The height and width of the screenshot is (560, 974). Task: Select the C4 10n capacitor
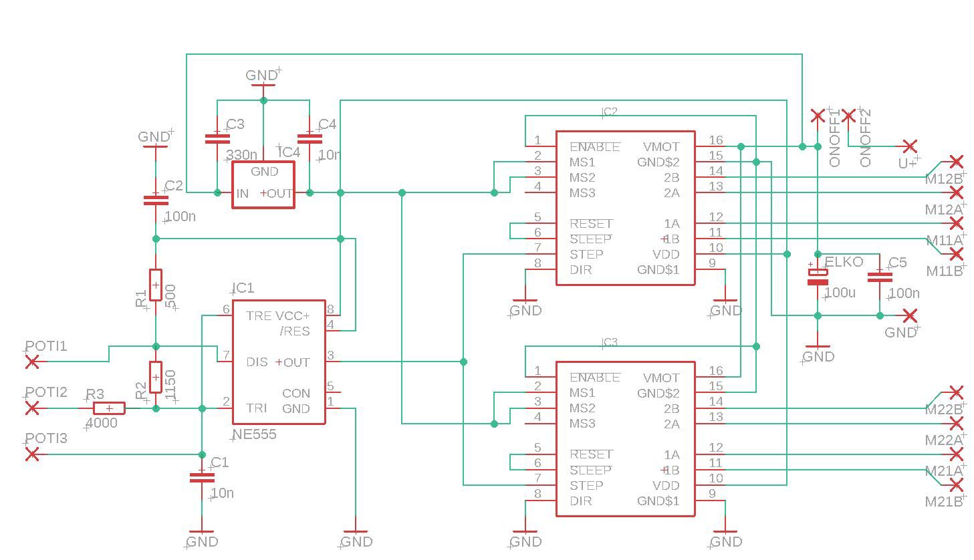point(309,139)
